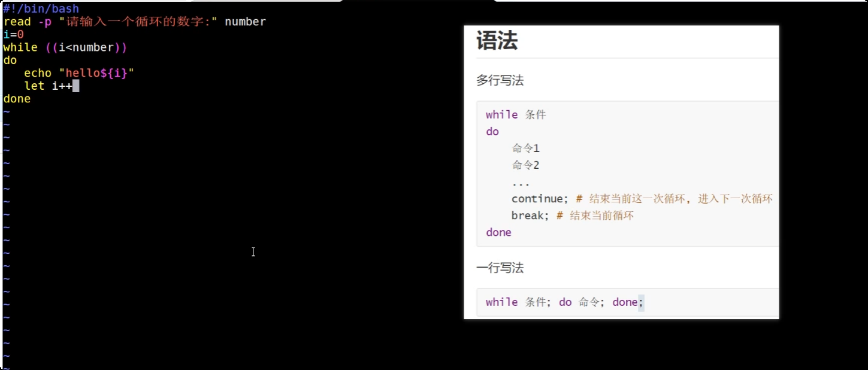Click the 'do' keyword in the doc code block
868x370 pixels.
click(x=492, y=131)
